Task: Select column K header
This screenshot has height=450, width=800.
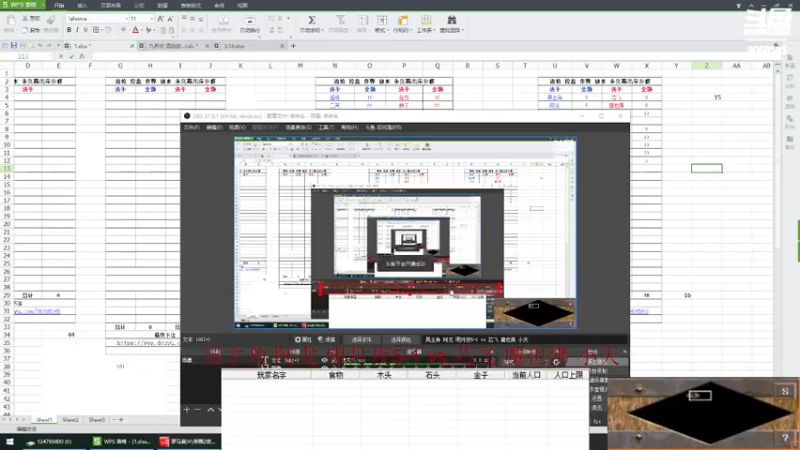Action: (240, 66)
